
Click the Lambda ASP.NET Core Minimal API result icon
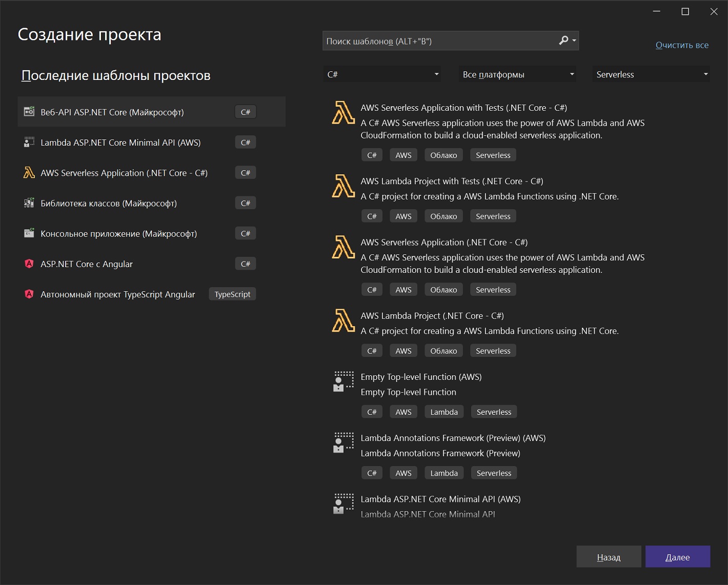[x=343, y=503]
